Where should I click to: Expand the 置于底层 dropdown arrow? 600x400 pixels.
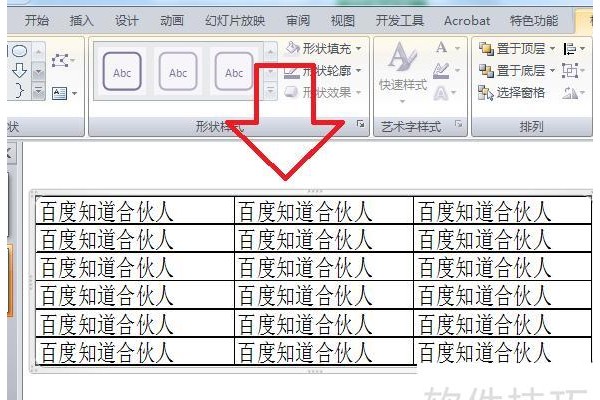[552, 71]
